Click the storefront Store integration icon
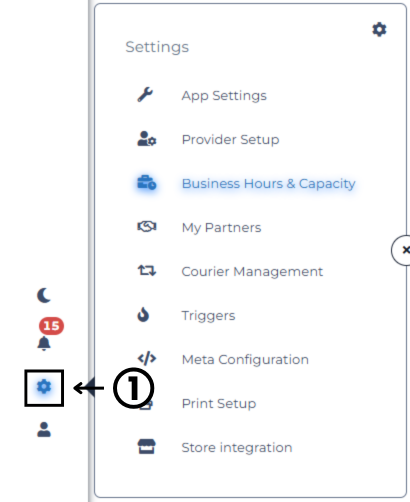Screen dimensions: 410x502 point(147,447)
